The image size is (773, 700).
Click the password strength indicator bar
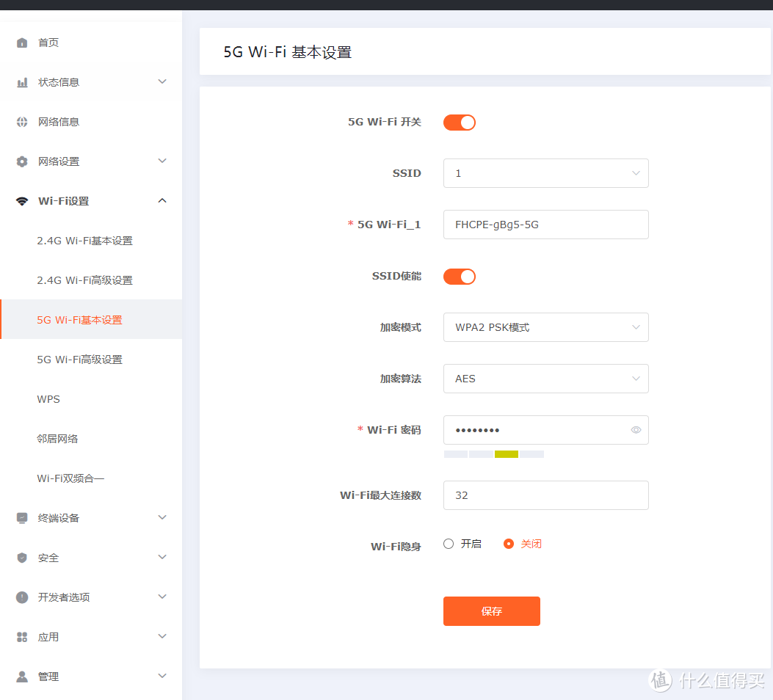[493, 453]
